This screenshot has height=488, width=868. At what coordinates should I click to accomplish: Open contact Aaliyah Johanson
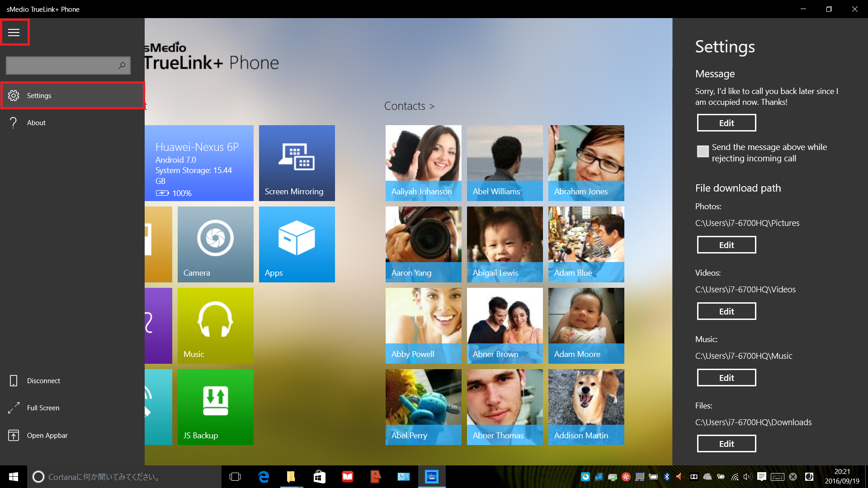click(424, 163)
